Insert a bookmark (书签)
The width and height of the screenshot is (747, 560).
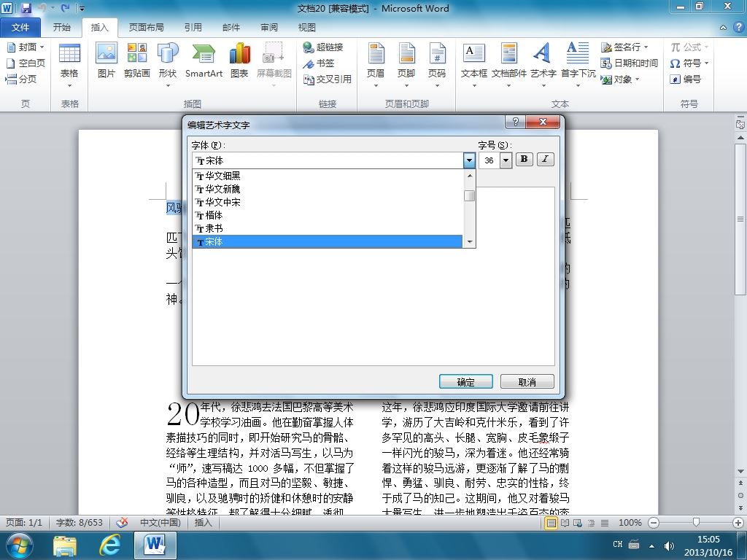coord(319,63)
